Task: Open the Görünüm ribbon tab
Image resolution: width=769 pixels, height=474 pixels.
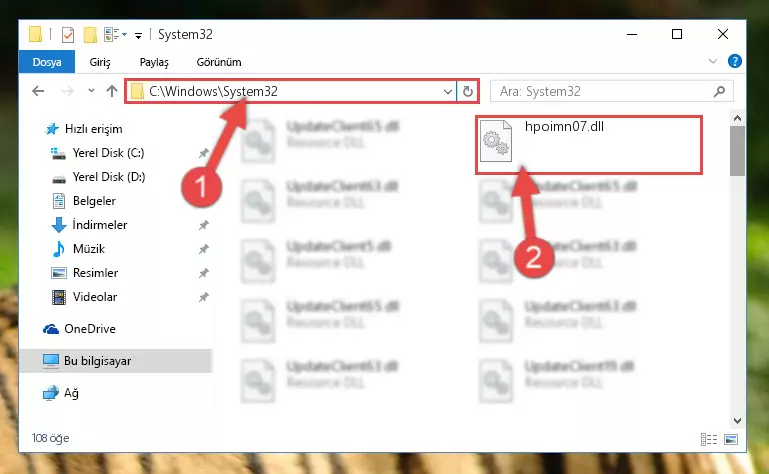Action: tap(219, 62)
